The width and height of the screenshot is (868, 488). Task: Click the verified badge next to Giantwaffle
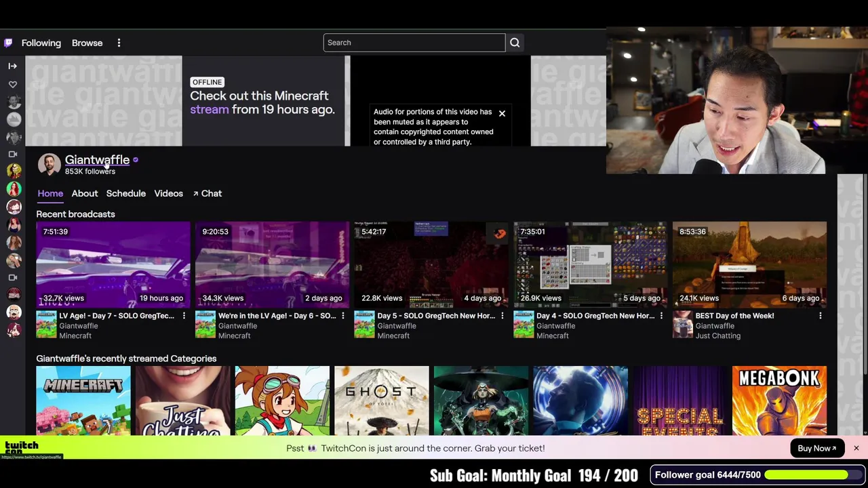point(136,160)
